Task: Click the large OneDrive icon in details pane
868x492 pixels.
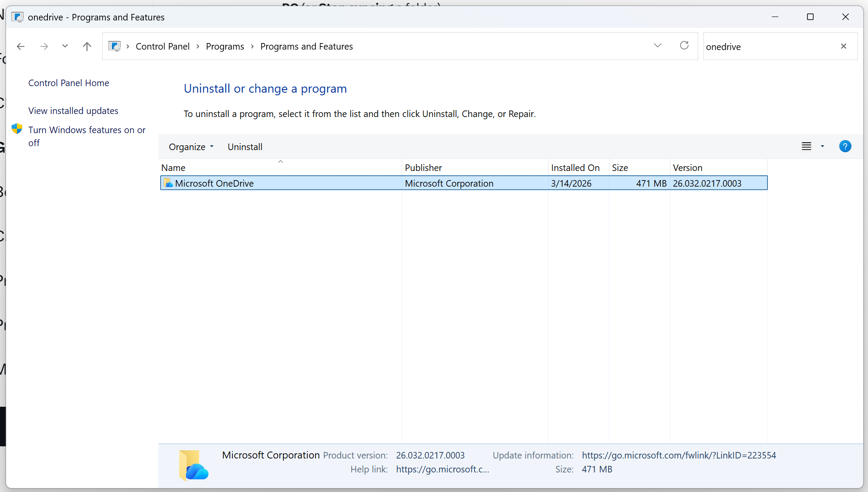Action: tap(194, 465)
